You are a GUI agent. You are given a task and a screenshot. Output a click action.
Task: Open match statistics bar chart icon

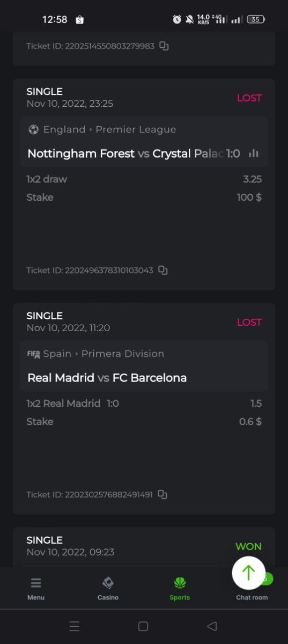click(254, 153)
